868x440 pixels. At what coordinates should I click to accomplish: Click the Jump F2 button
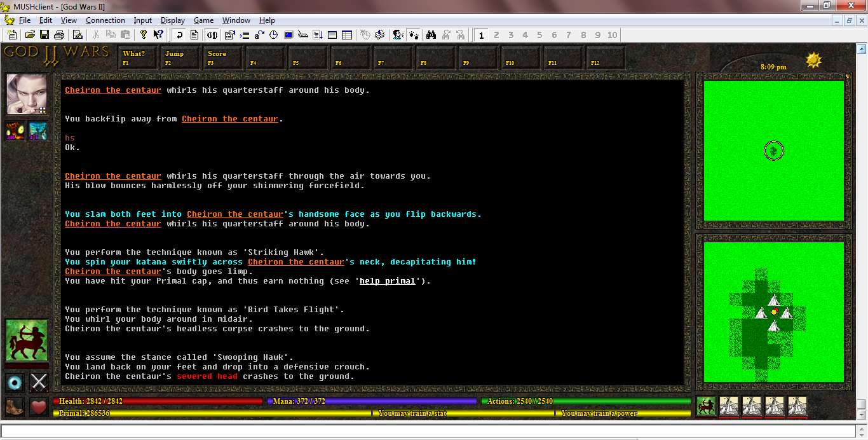click(180, 57)
